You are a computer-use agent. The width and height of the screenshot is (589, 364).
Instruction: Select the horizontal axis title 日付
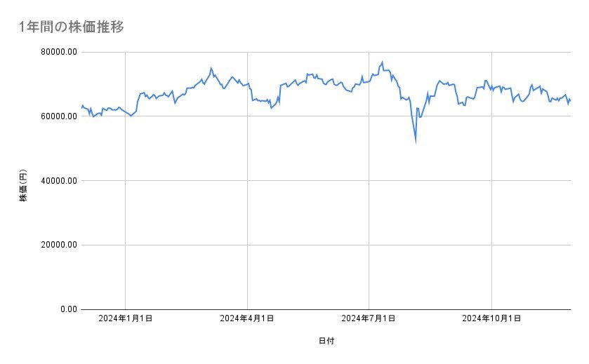[x=326, y=341]
